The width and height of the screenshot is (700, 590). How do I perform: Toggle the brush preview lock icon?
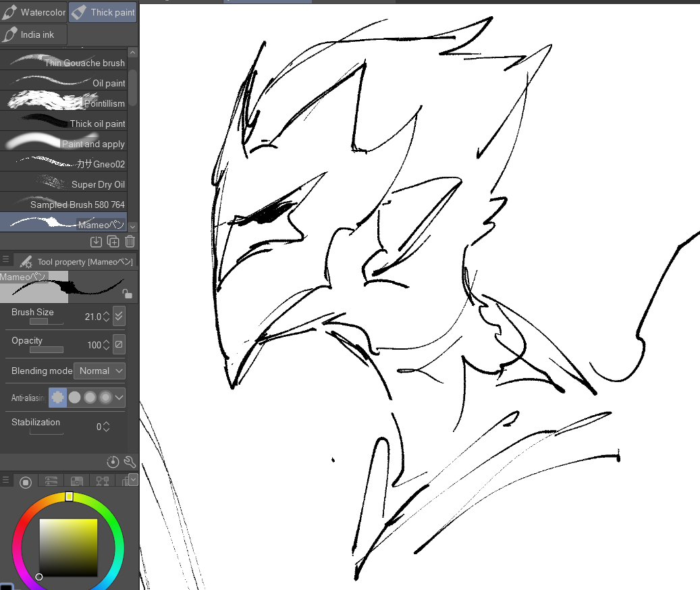click(127, 294)
